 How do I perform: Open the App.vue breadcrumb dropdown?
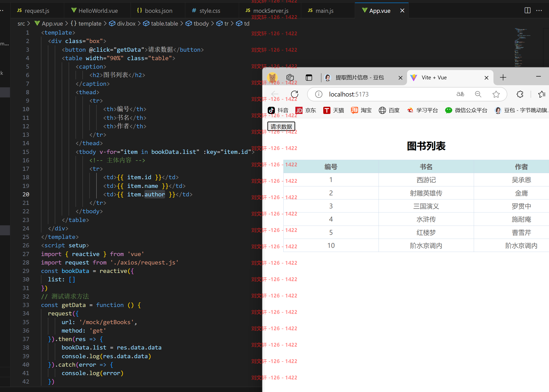[49, 24]
